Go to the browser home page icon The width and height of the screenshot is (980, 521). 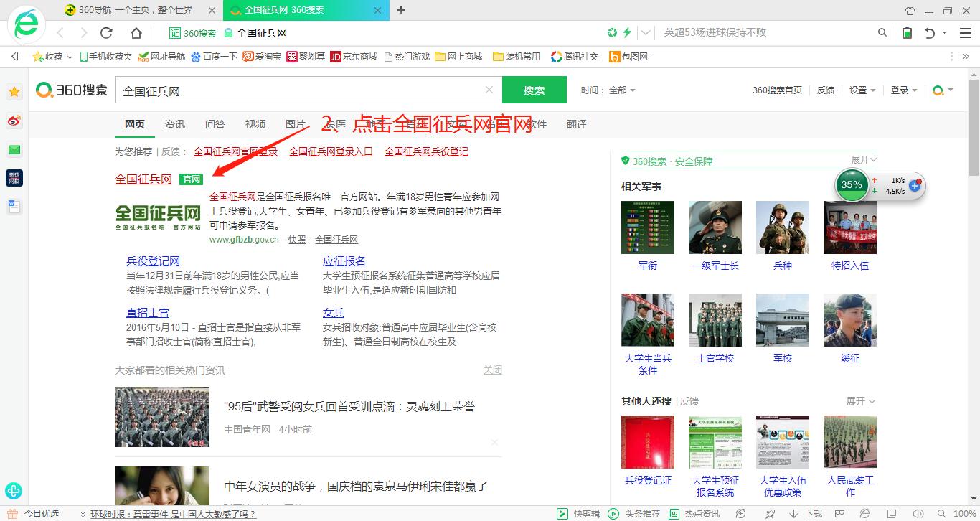[x=136, y=33]
